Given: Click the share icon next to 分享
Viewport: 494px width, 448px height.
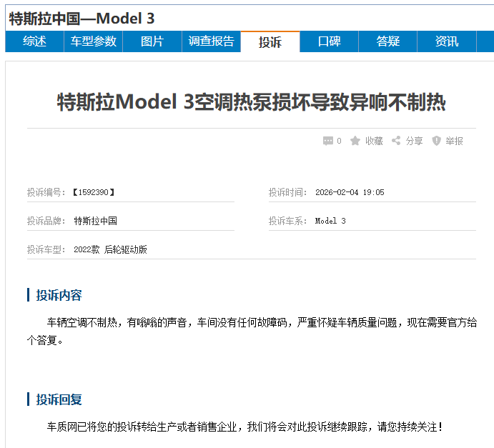Looking at the screenshot, I should pyautogui.click(x=396, y=141).
